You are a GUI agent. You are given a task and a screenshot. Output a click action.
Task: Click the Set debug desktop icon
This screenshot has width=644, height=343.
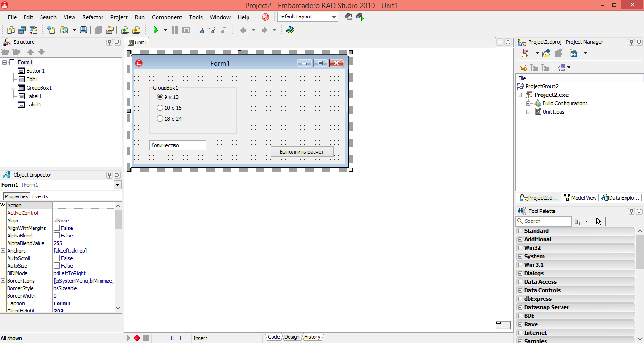[x=360, y=17]
